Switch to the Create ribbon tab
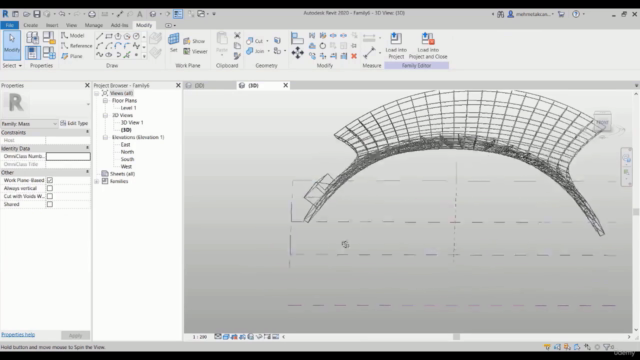This screenshot has height=360, width=640. click(31, 25)
